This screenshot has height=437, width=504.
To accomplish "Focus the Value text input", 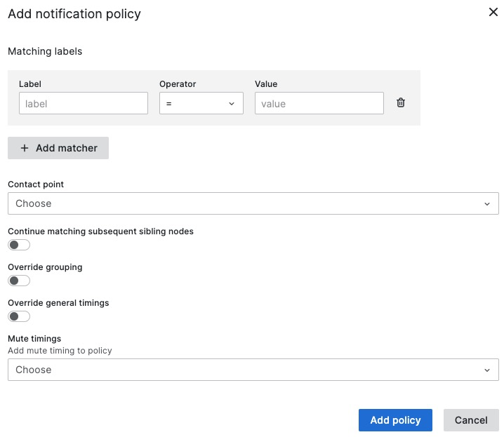I will point(319,103).
